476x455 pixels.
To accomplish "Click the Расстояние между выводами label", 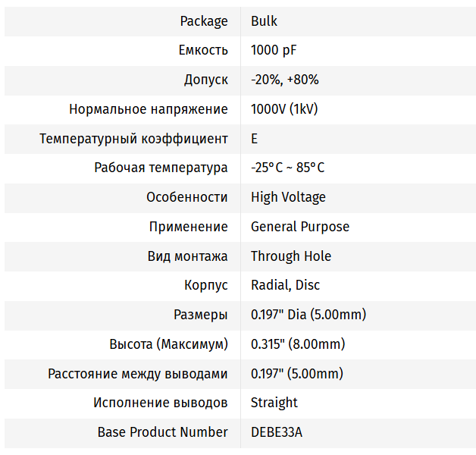I will pos(137,374).
